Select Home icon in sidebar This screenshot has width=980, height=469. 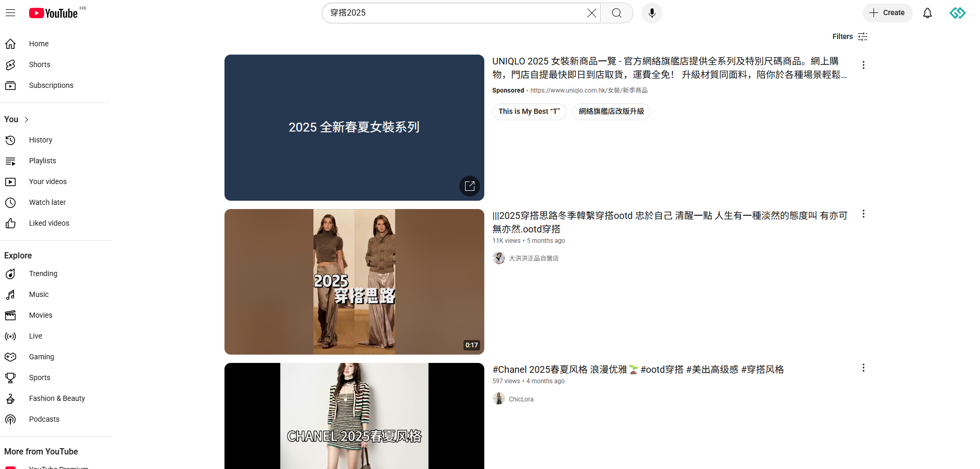tap(10, 44)
